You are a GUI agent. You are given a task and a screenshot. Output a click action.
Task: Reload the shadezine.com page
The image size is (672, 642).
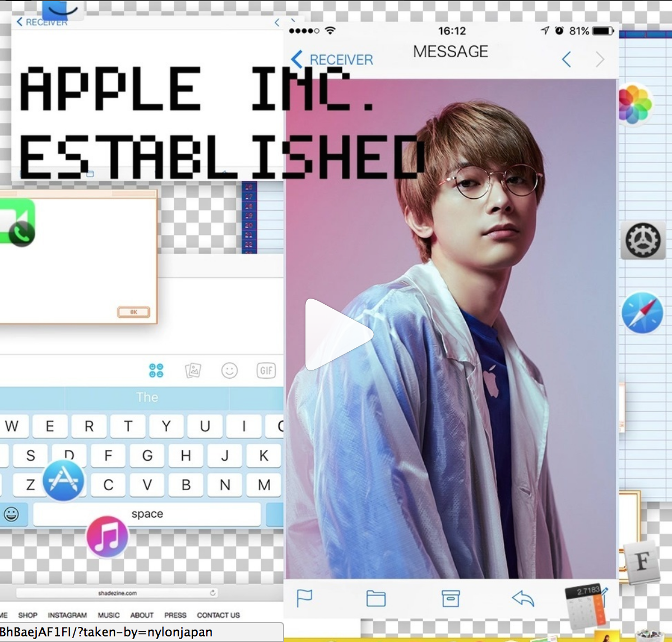(x=212, y=593)
